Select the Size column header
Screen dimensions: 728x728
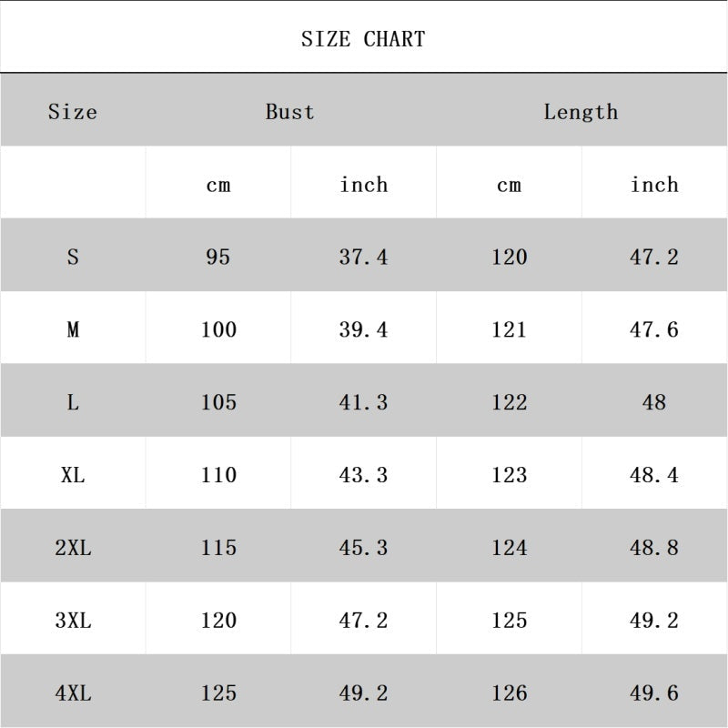point(73,112)
